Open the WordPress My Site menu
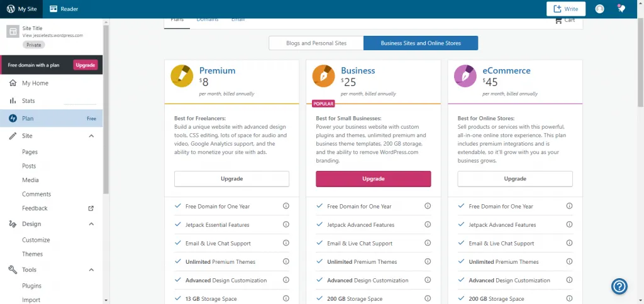 pyautogui.click(x=22, y=9)
